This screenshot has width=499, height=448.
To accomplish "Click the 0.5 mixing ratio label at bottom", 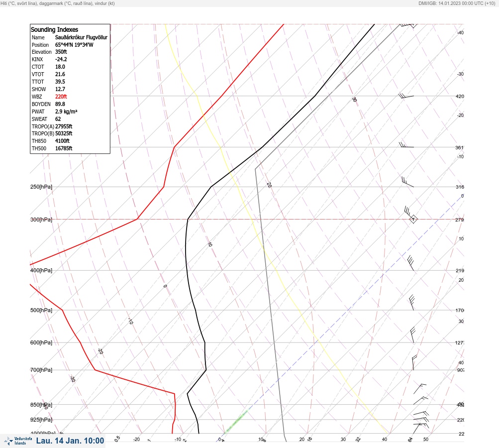I will (x=117, y=439).
